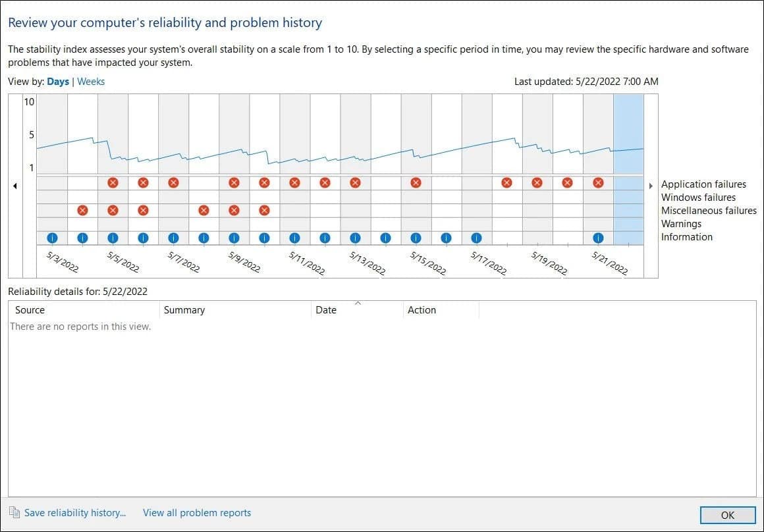Image resolution: width=764 pixels, height=532 pixels.
Task: Open View all problem reports link
Action: [x=197, y=512]
